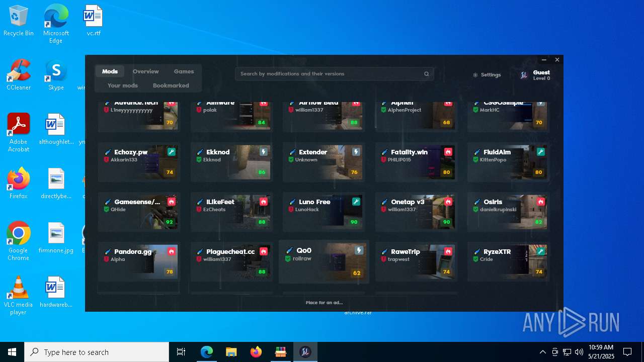Click the Task View taskbar button
The image size is (644, 362).
pyautogui.click(x=181, y=352)
